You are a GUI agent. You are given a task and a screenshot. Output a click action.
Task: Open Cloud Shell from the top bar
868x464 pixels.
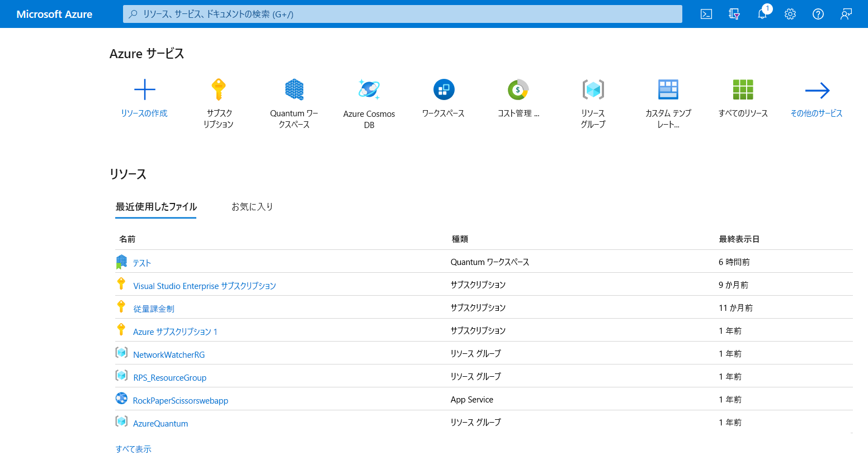(x=706, y=14)
